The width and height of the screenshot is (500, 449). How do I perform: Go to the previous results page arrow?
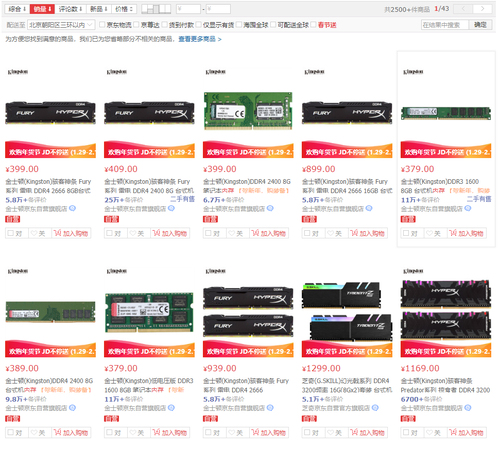[x=464, y=9]
